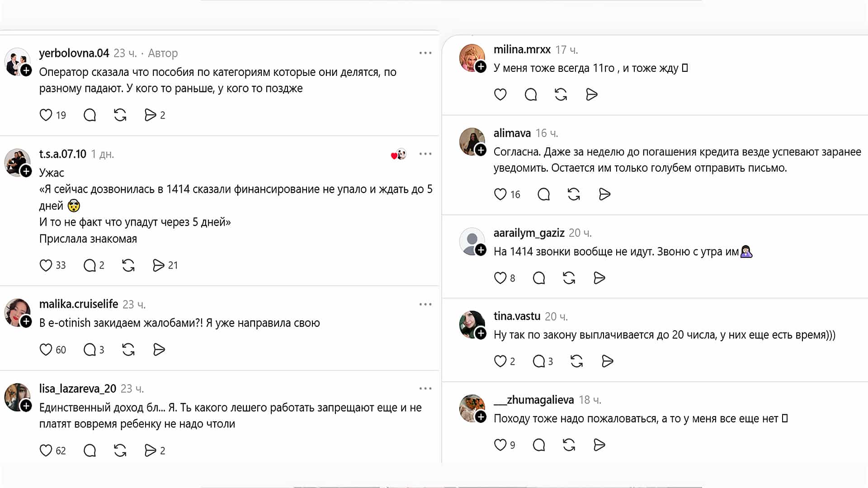Follow tina.vastu using avatar plus badge

(x=481, y=333)
